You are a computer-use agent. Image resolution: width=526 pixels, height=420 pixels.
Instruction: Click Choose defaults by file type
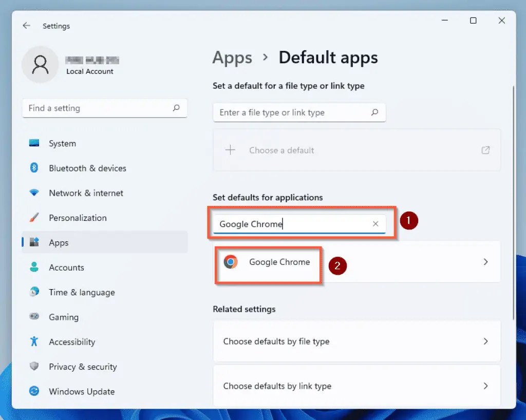356,341
